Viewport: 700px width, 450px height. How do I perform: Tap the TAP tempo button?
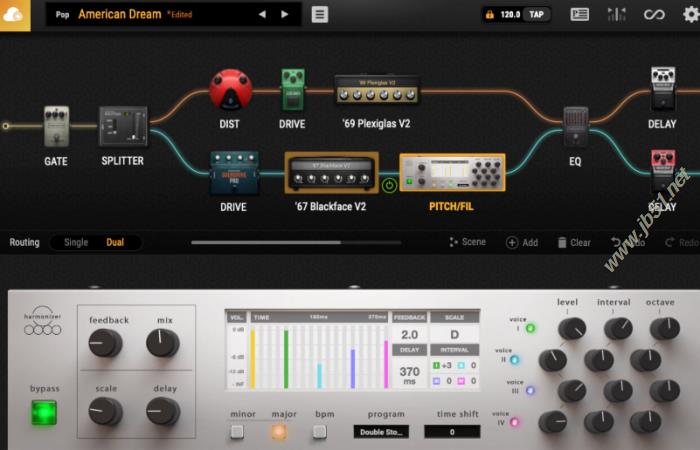536,15
